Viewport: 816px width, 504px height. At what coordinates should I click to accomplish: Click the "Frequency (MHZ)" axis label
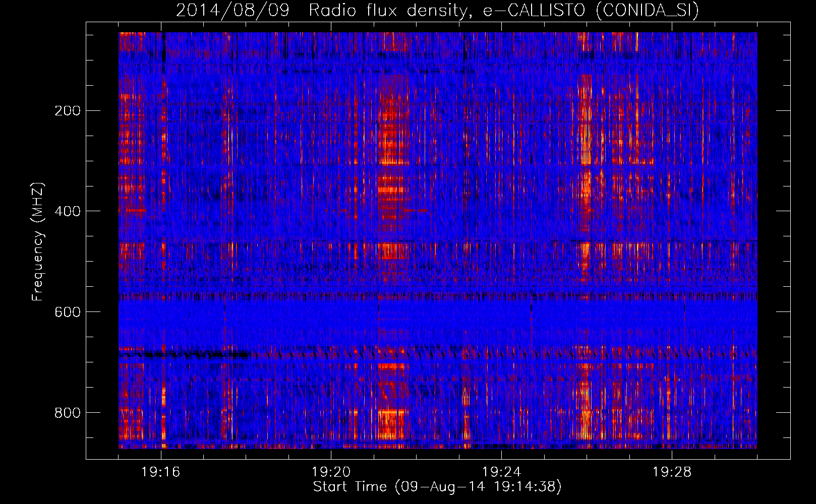(x=38, y=242)
